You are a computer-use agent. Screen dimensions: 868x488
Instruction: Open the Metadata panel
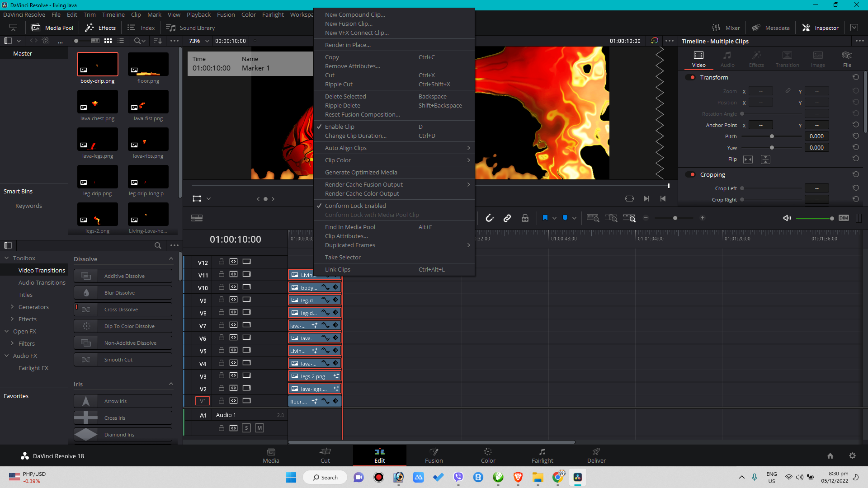(771, 28)
